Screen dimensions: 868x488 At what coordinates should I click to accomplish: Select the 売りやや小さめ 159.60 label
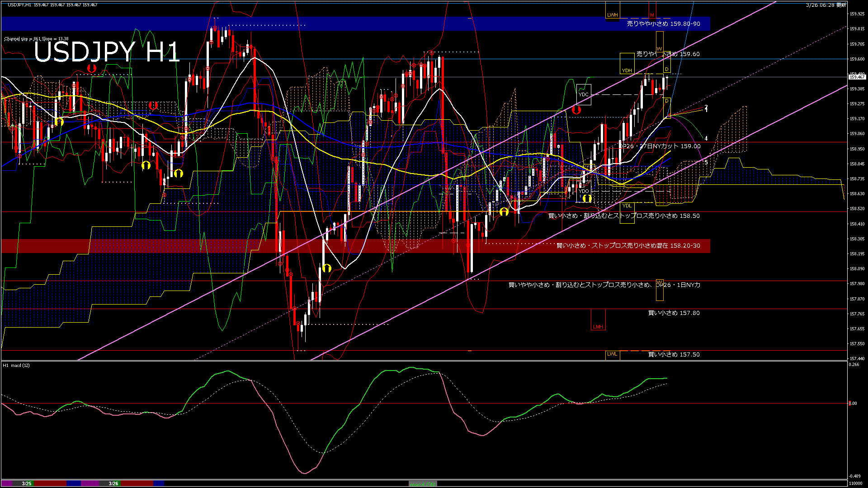click(x=668, y=54)
